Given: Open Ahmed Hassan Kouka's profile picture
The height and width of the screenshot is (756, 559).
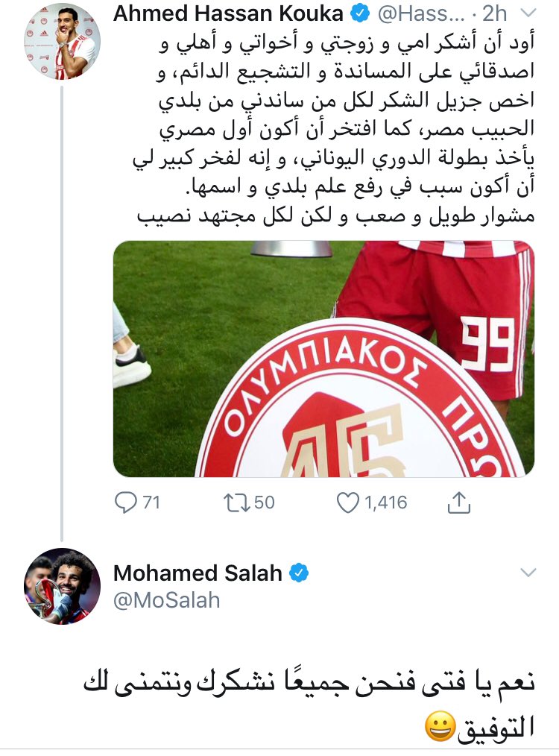Looking at the screenshot, I should tap(62, 41).
